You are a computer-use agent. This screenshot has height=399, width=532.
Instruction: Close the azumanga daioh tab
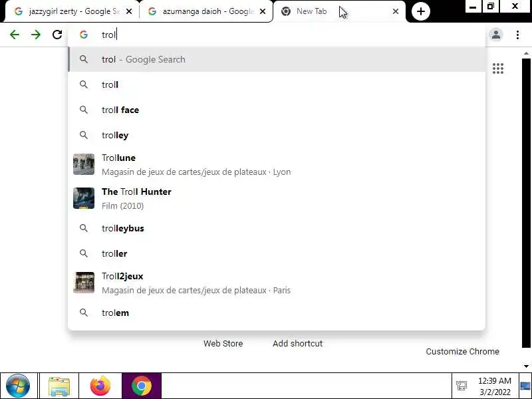coord(263,11)
